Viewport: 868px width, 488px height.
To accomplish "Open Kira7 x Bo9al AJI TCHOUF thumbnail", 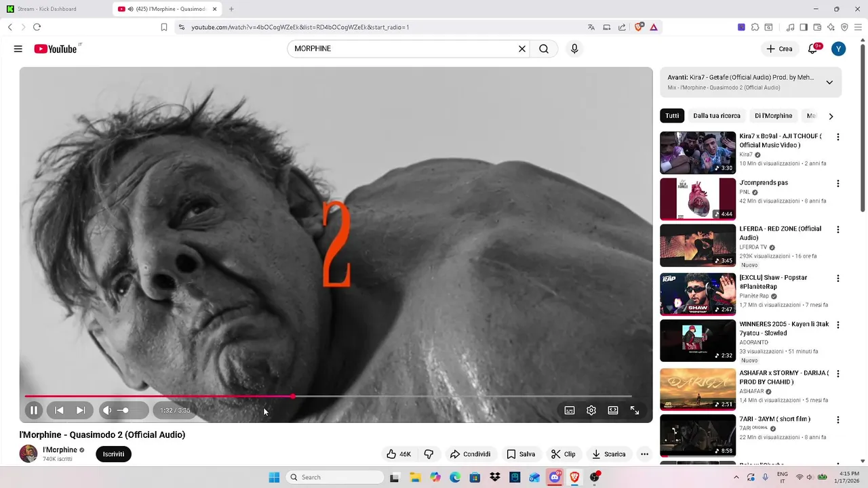I will pos(698,152).
